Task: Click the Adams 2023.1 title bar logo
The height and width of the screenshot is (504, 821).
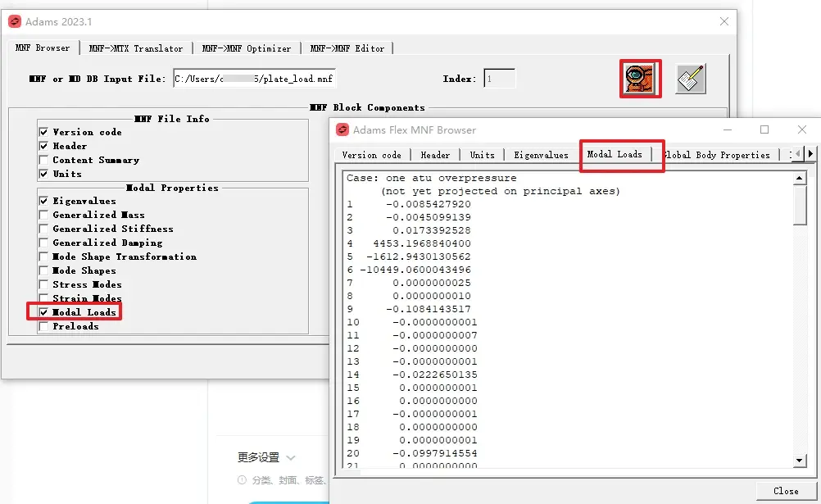Action: (15, 21)
